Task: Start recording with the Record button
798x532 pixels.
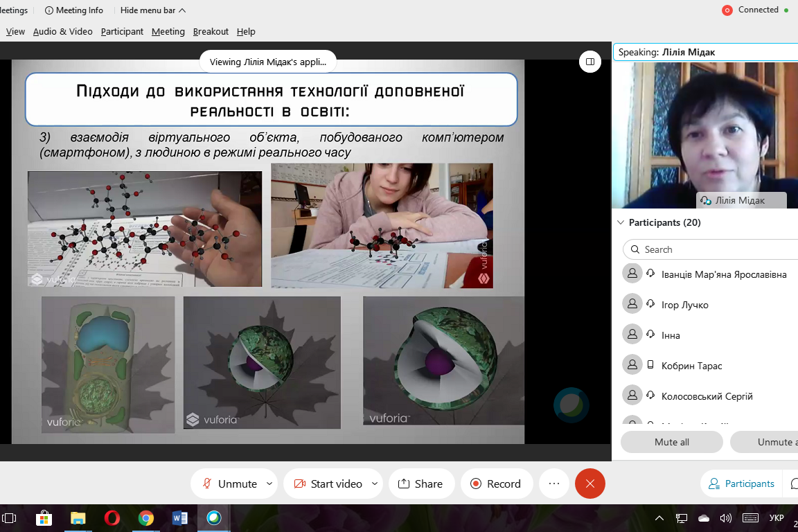Action: [496, 484]
